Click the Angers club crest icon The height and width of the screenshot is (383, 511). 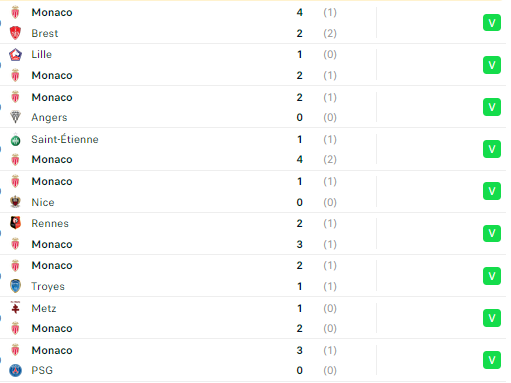[x=15, y=117]
